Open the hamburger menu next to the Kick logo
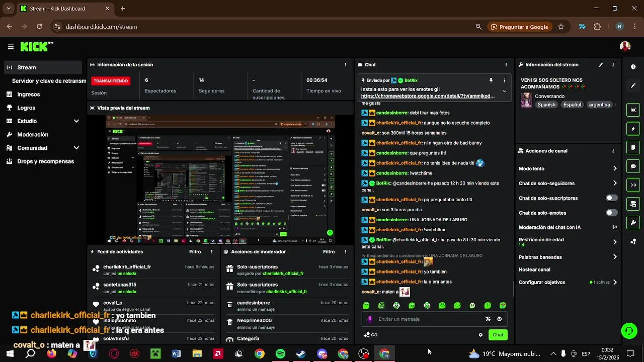 click(11, 47)
